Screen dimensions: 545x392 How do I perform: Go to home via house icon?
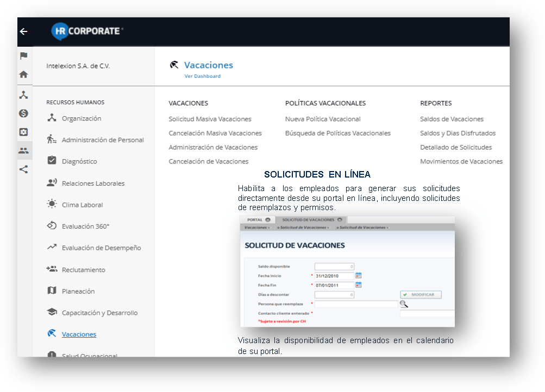[23, 75]
